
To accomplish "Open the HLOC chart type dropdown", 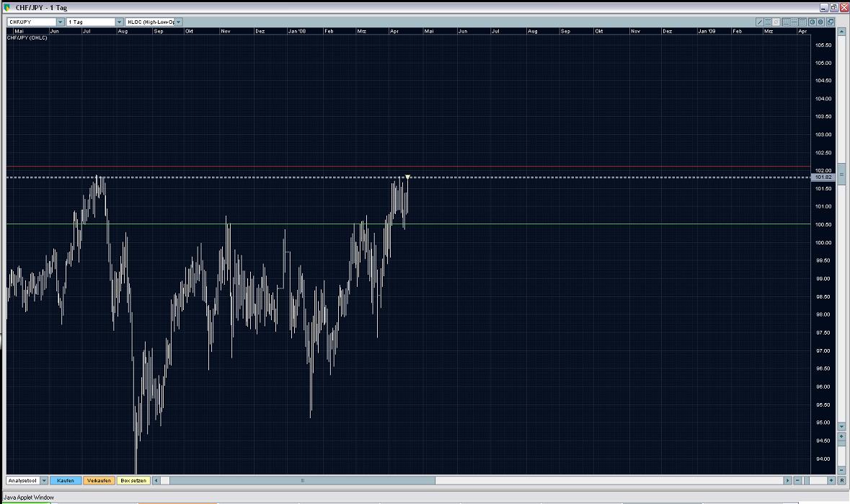I will (178, 22).
